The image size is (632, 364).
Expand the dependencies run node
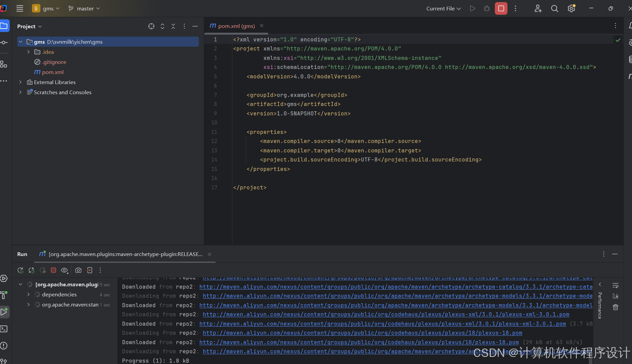point(28,295)
